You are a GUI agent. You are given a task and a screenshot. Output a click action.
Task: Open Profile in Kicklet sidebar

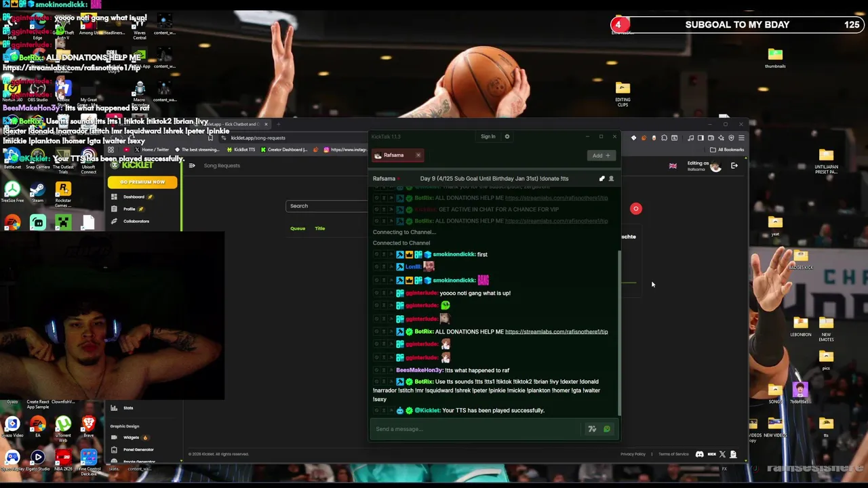(x=130, y=209)
